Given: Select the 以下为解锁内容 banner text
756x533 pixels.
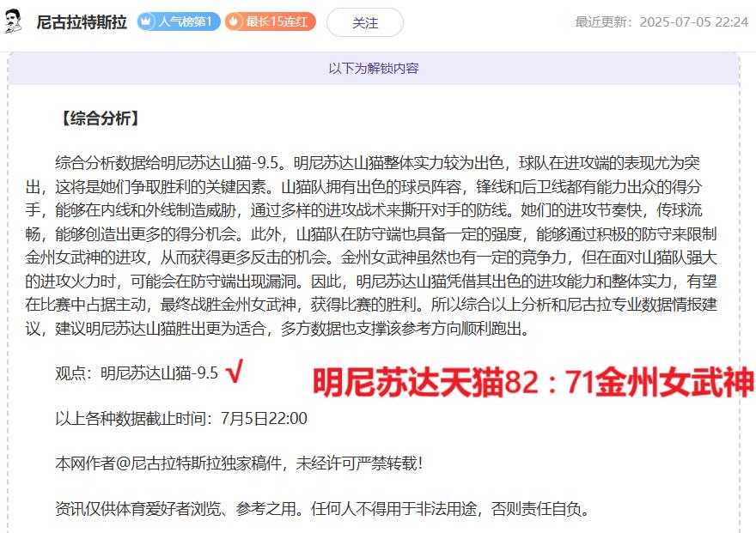Looking at the screenshot, I should [x=374, y=69].
